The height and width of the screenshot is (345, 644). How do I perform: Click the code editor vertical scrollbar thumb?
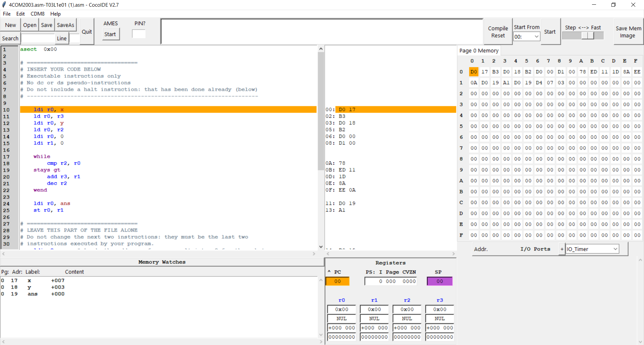point(321,111)
